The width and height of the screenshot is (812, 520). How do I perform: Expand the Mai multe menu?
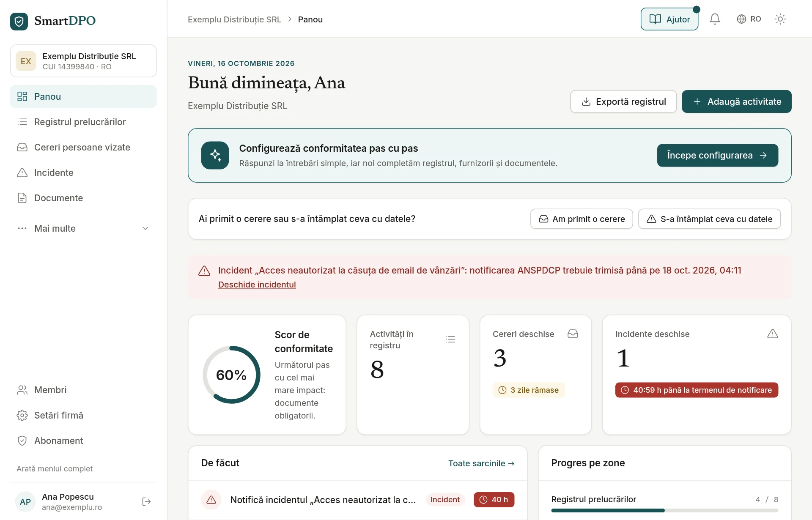[x=83, y=228]
